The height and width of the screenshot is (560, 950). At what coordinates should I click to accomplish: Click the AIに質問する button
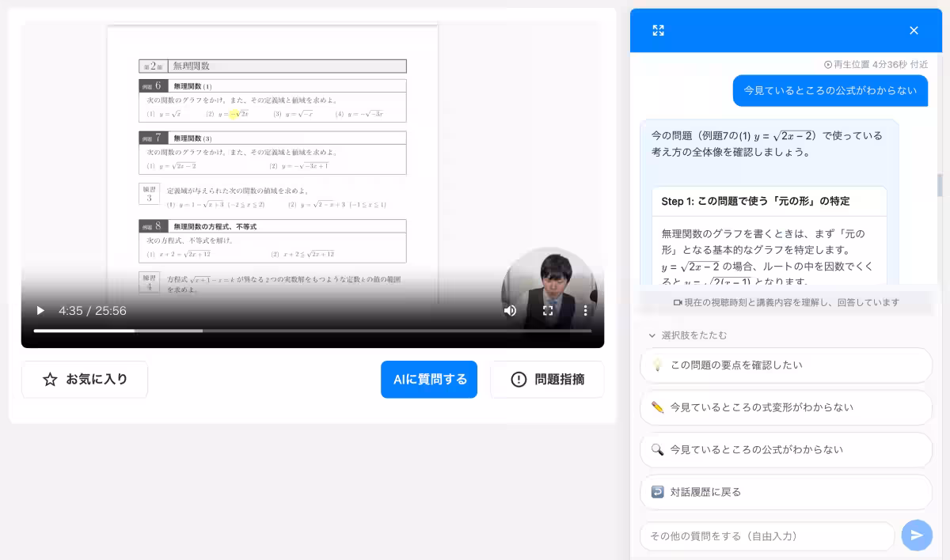(429, 380)
